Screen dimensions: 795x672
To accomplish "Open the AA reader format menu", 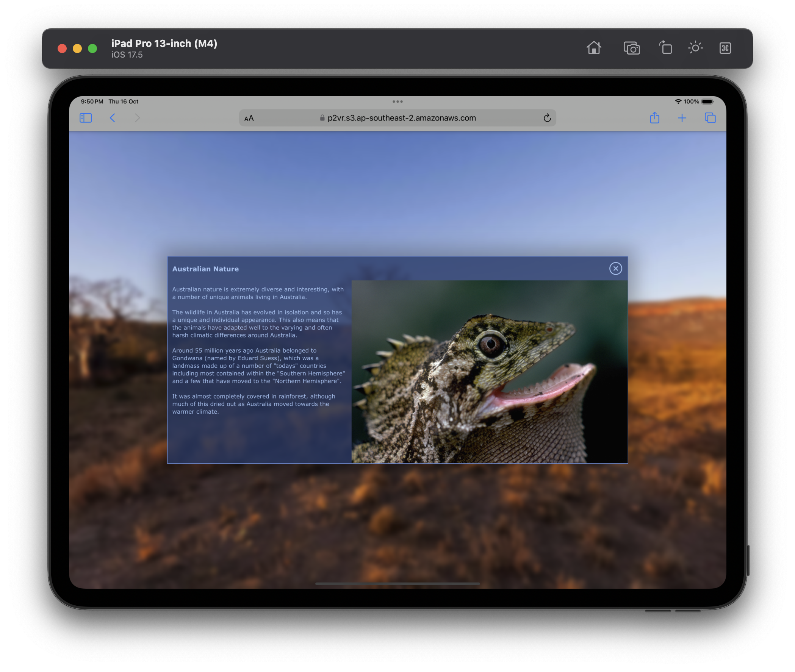I will coord(249,119).
